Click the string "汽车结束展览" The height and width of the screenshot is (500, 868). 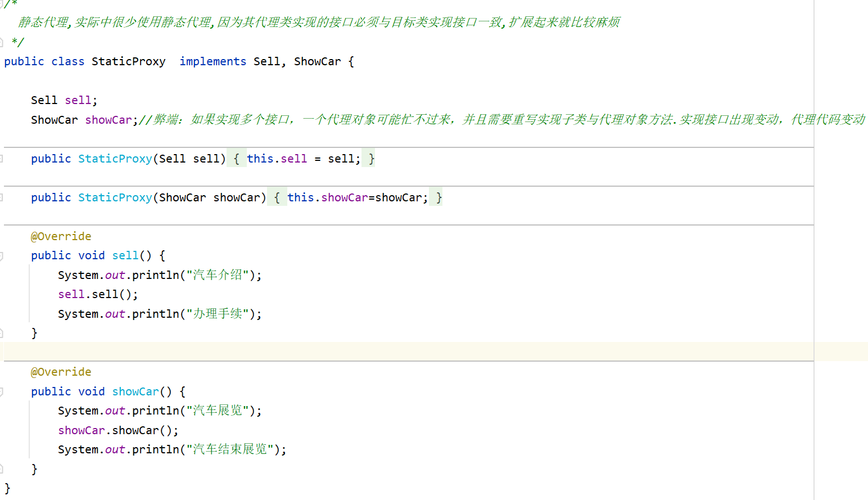[x=230, y=449]
